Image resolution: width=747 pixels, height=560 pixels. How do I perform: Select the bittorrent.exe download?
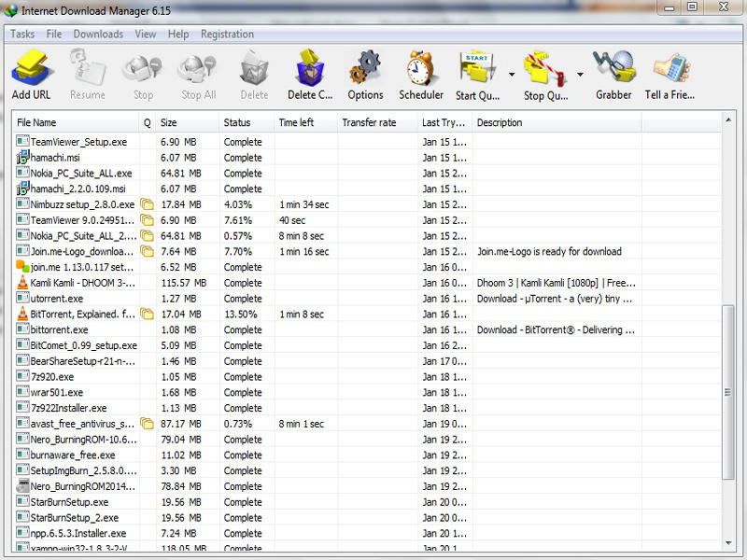367,329
